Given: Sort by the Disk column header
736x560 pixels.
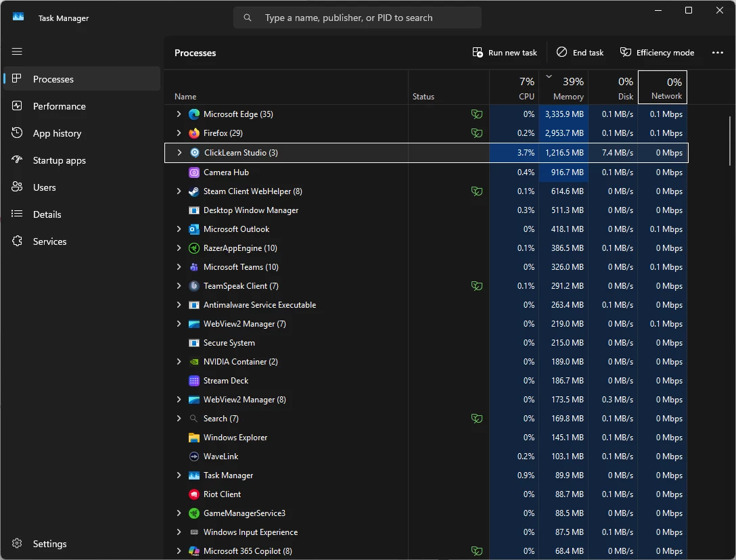Looking at the screenshot, I should (x=613, y=88).
